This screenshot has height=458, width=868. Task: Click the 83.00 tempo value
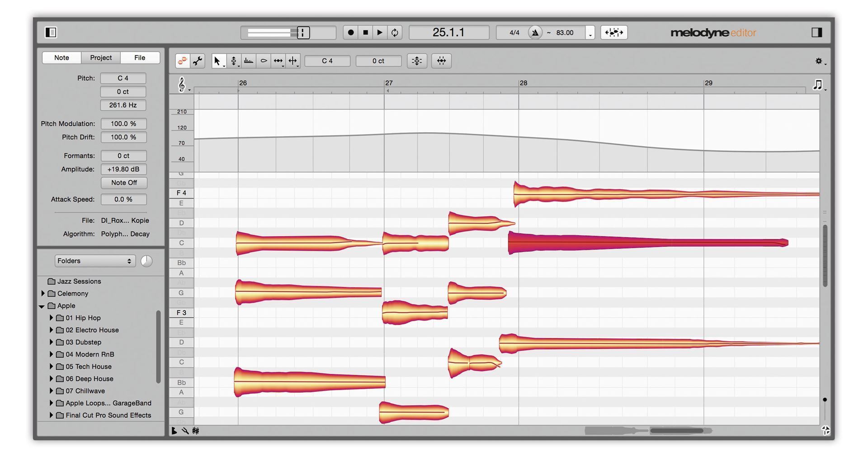tap(565, 33)
